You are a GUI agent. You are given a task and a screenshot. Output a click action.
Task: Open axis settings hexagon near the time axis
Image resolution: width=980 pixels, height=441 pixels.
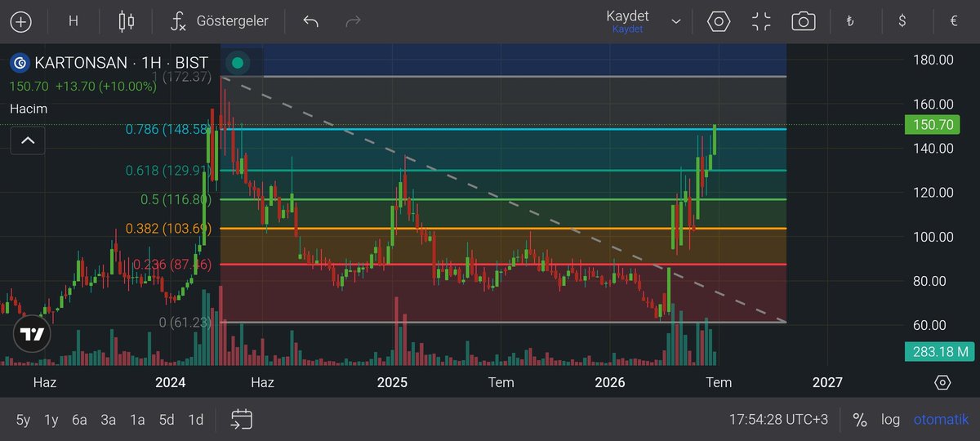click(942, 382)
